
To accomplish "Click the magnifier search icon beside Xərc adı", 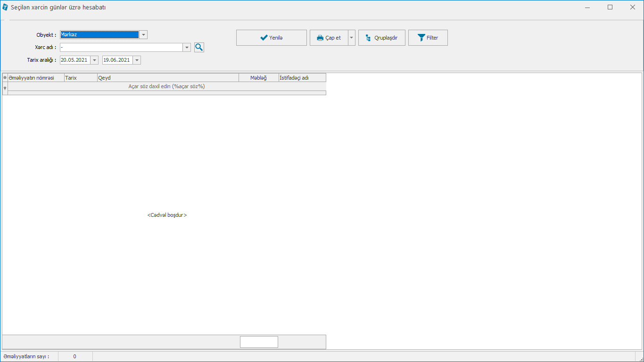I will [x=199, y=47].
